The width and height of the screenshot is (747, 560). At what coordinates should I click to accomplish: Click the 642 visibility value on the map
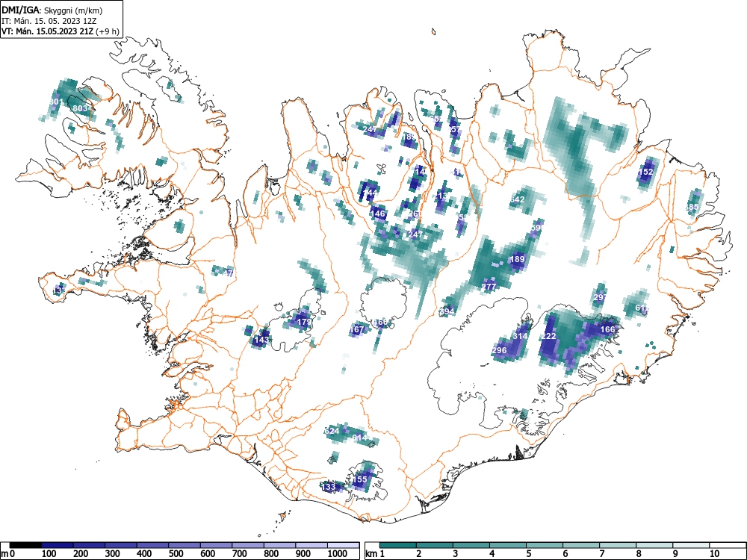point(517,199)
